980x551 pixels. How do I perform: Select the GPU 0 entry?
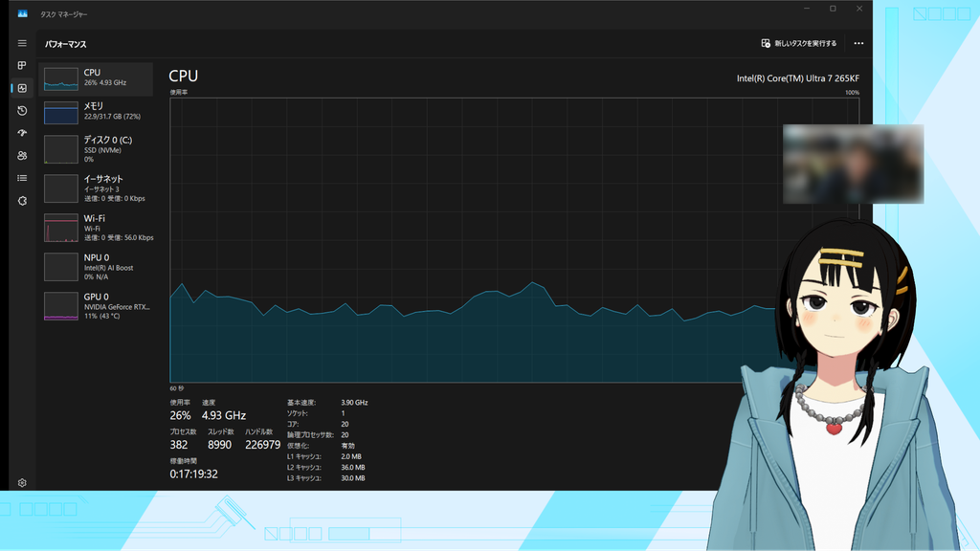pos(96,306)
